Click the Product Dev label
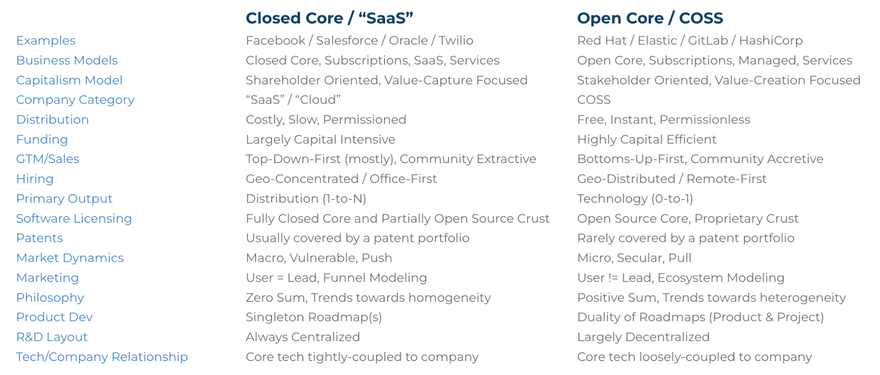This screenshot has height=375, width=880. (54, 317)
